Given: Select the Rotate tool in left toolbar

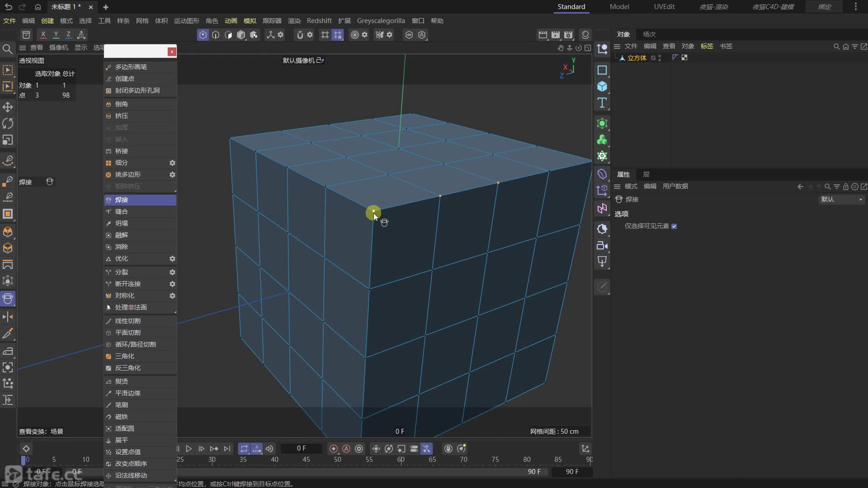Looking at the screenshot, I should coord(8,123).
